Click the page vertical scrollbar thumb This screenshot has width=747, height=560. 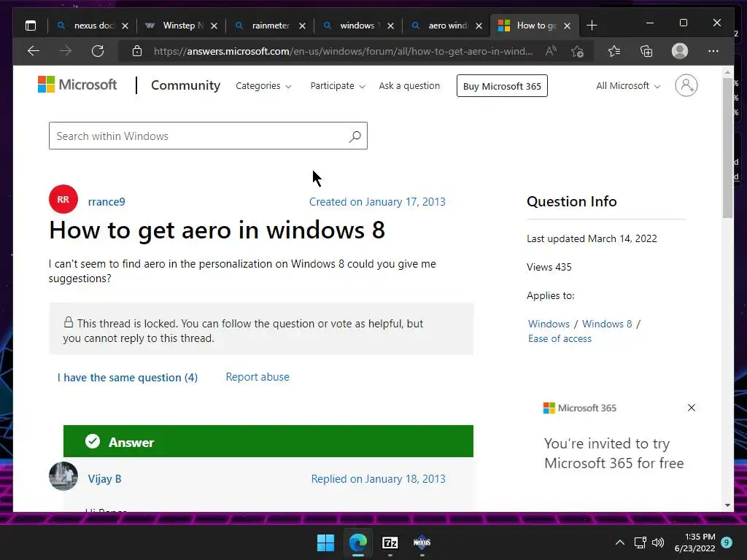click(x=727, y=147)
